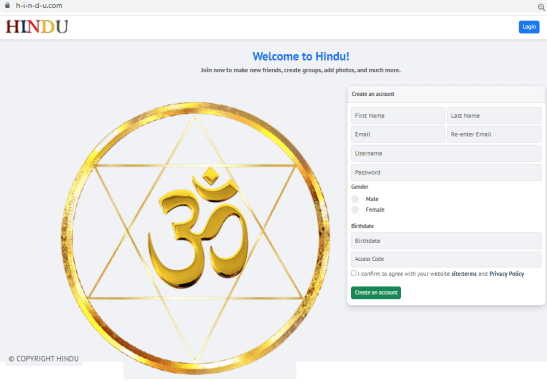The width and height of the screenshot is (547, 383).
Task: Click the HINDU logo in header
Action: [x=37, y=27]
